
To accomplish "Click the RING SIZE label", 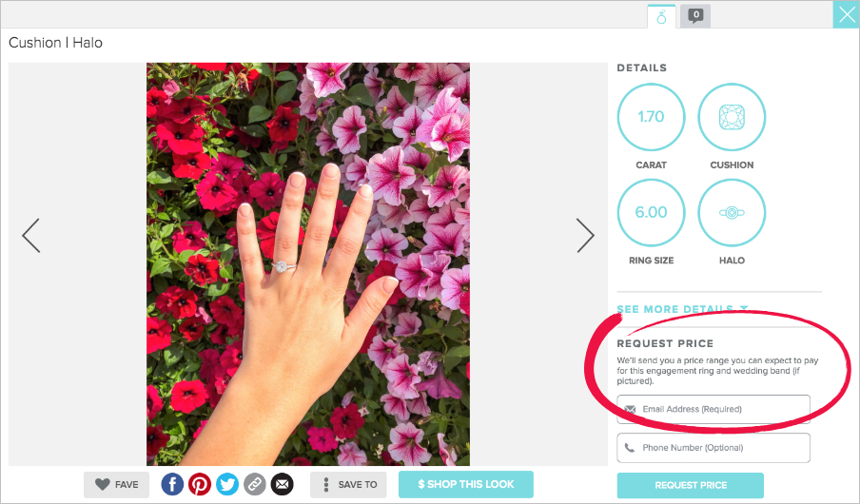I will pos(651,261).
